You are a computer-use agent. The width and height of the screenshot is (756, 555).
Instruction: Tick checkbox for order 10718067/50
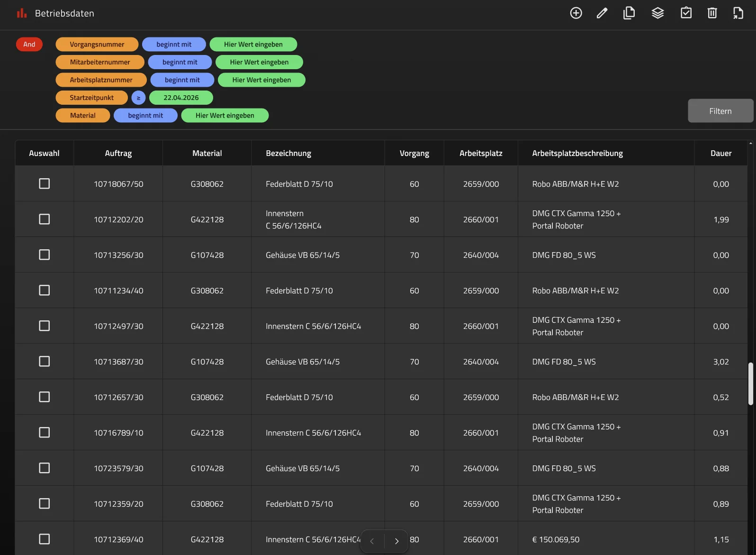(45, 183)
